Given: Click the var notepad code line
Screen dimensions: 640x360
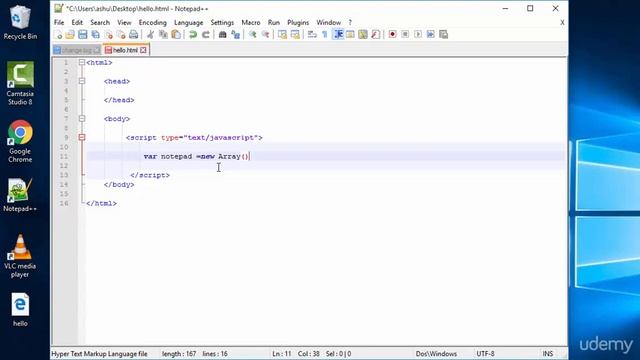Looking at the screenshot, I should click(x=196, y=156).
